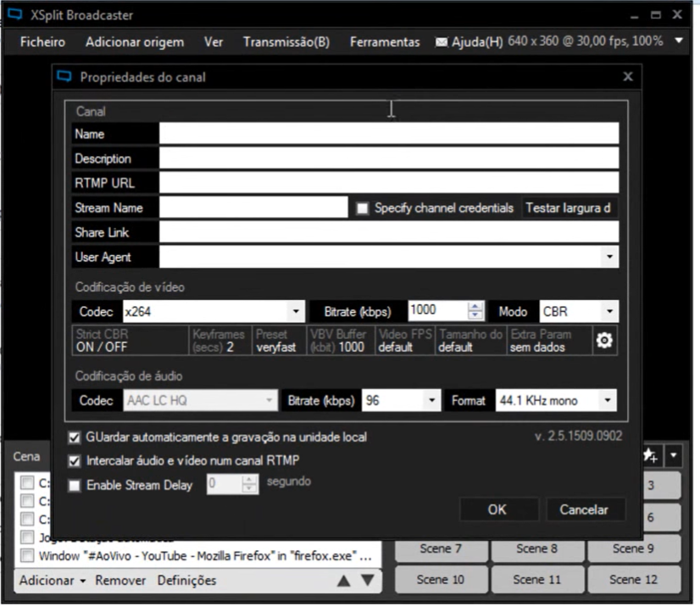Toggle Specify channel credentials checkbox
This screenshot has width=700, height=606.
click(x=363, y=208)
